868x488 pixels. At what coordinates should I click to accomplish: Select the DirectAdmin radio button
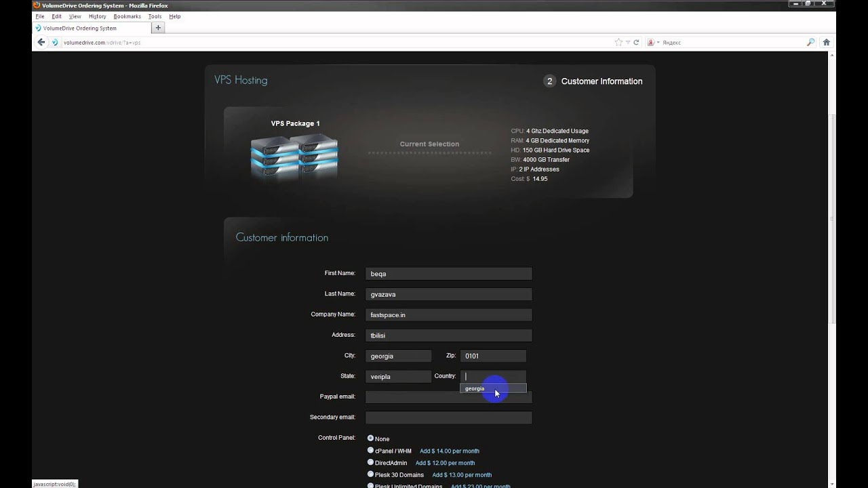point(370,462)
